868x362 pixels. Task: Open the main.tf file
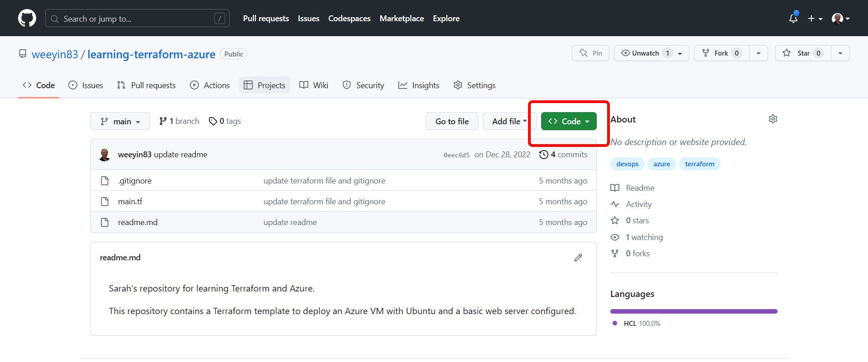pos(130,202)
